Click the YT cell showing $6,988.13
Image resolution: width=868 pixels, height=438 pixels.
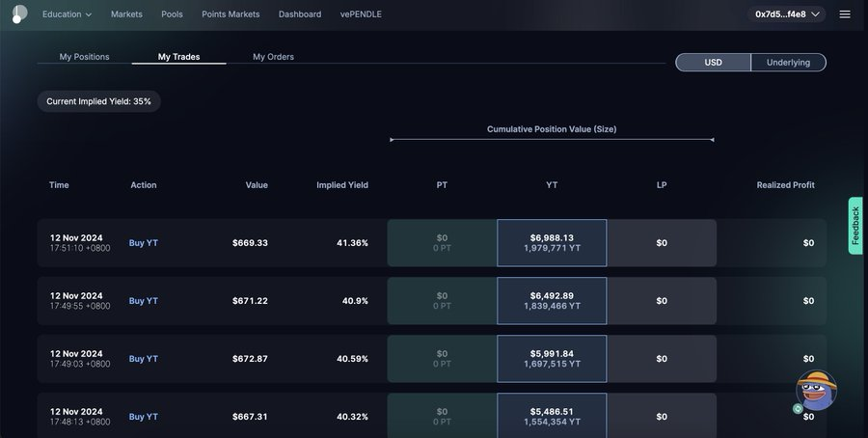coord(552,243)
